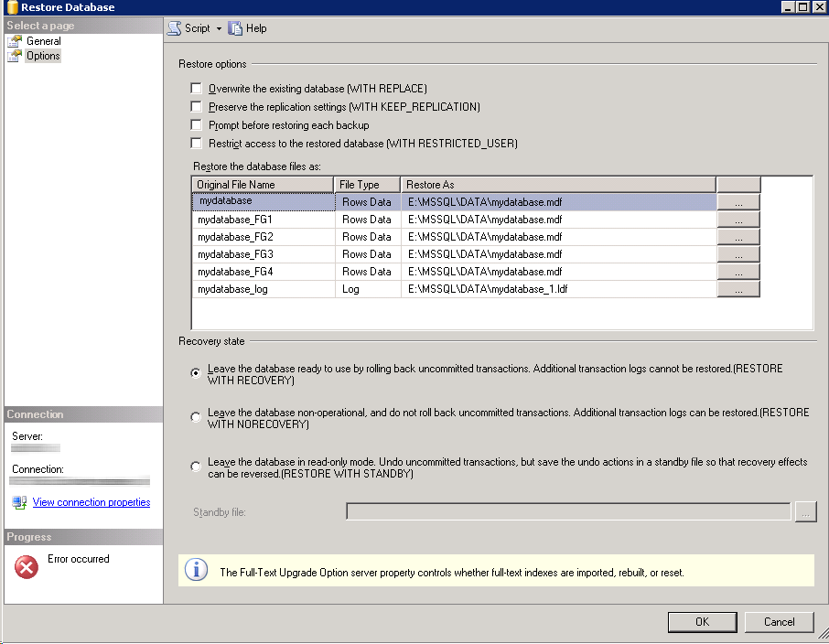
Task: Click the connection properties icon
Action: [x=19, y=502]
